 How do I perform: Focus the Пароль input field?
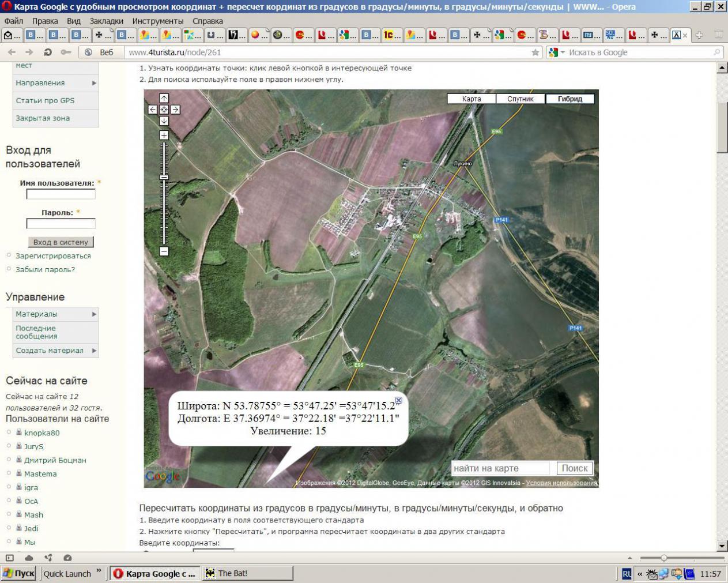tap(61, 223)
